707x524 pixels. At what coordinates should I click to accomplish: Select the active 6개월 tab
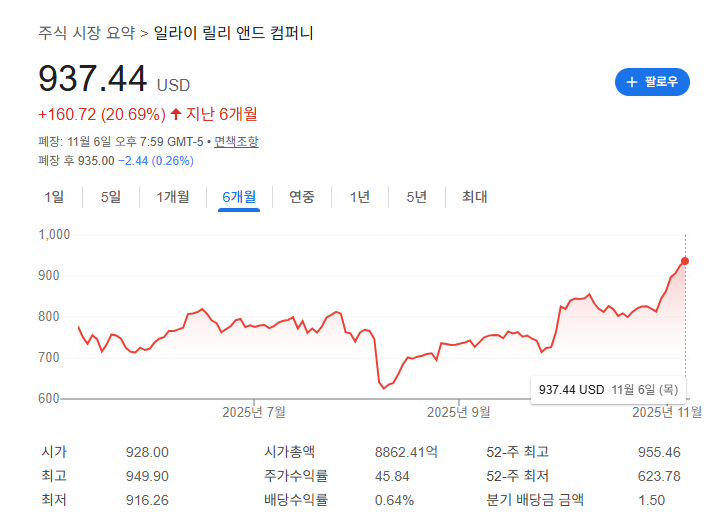click(x=239, y=197)
